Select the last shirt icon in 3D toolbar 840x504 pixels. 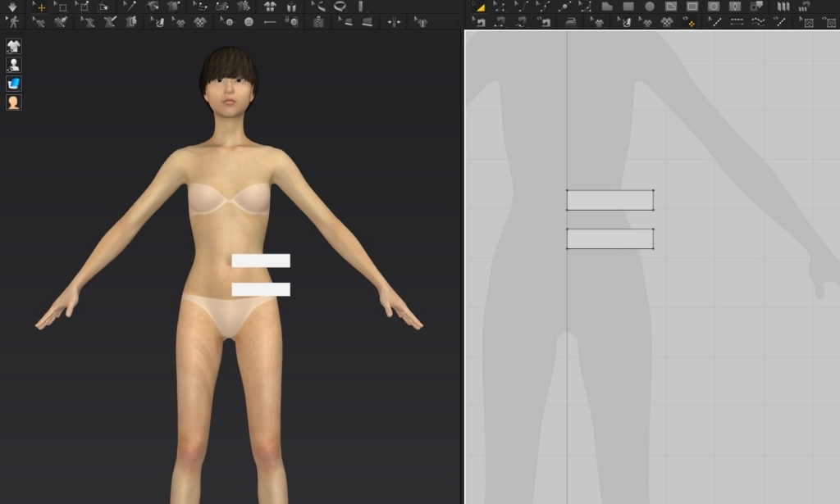pyautogui.click(x=422, y=22)
